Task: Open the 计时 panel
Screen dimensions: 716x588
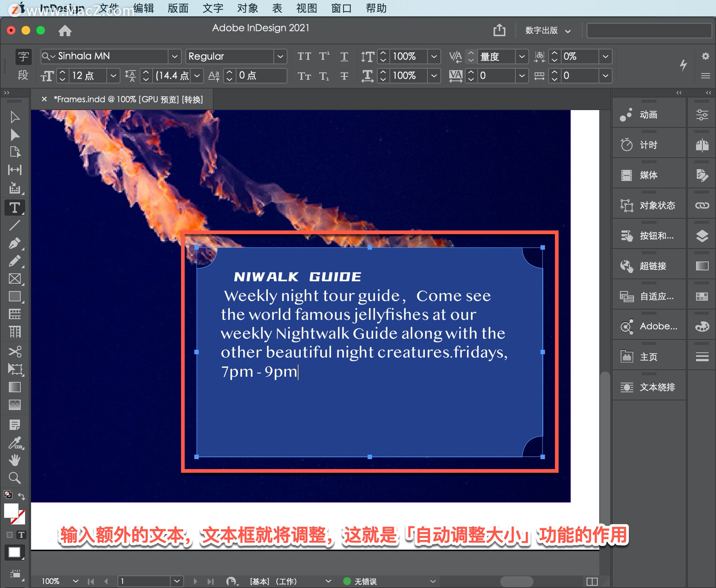Action: 649,145
